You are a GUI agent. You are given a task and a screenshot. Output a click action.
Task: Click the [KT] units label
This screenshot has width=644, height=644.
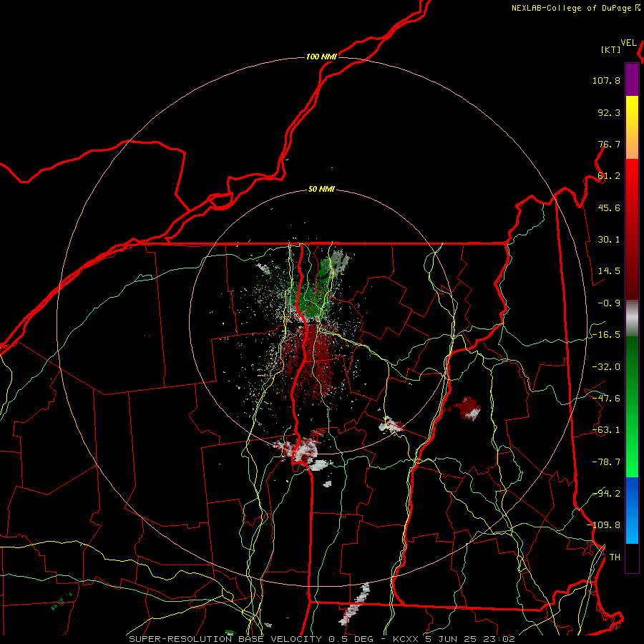click(x=611, y=49)
